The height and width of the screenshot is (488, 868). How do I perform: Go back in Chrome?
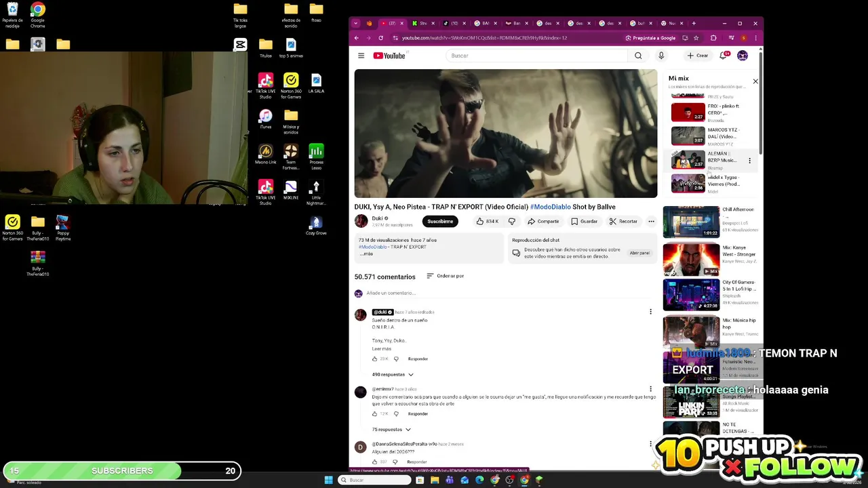357,38
